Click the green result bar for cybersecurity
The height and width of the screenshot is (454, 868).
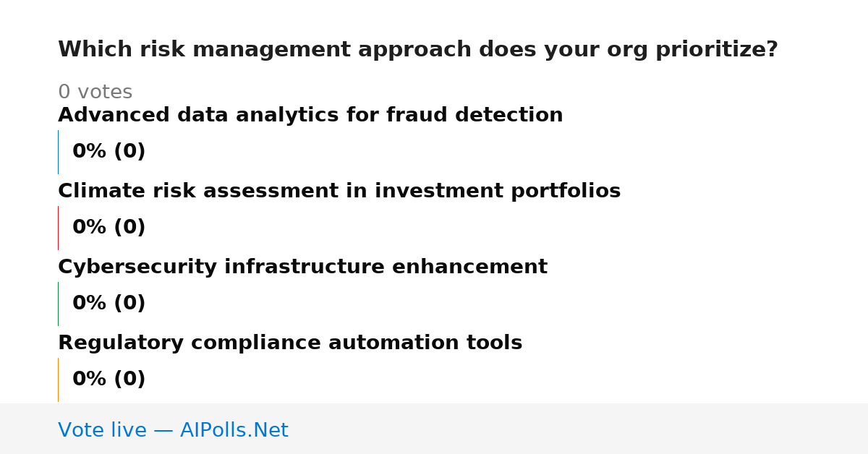coord(58,304)
